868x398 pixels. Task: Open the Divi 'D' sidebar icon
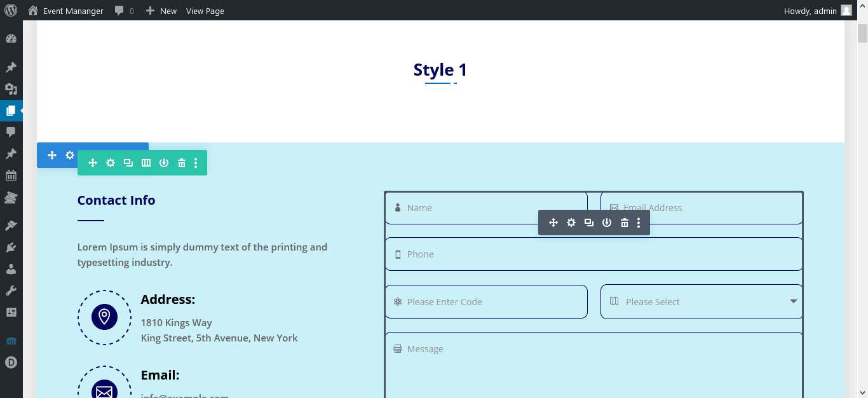click(x=11, y=362)
